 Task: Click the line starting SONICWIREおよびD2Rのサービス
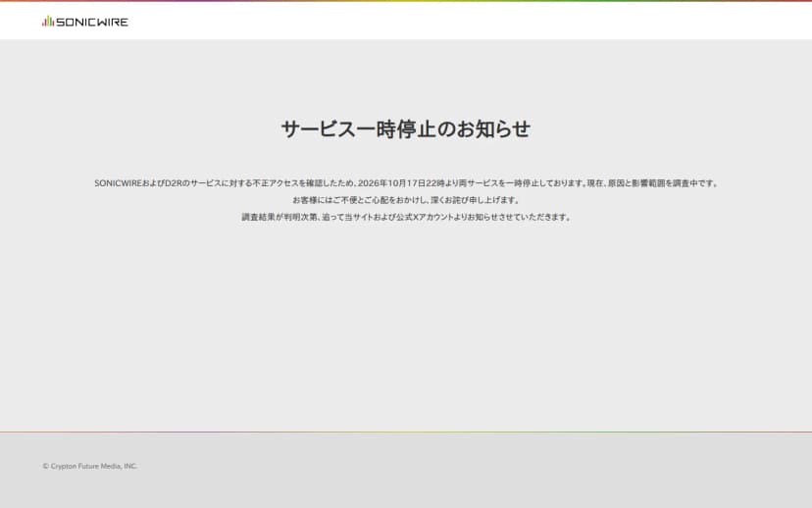coord(406,183)
